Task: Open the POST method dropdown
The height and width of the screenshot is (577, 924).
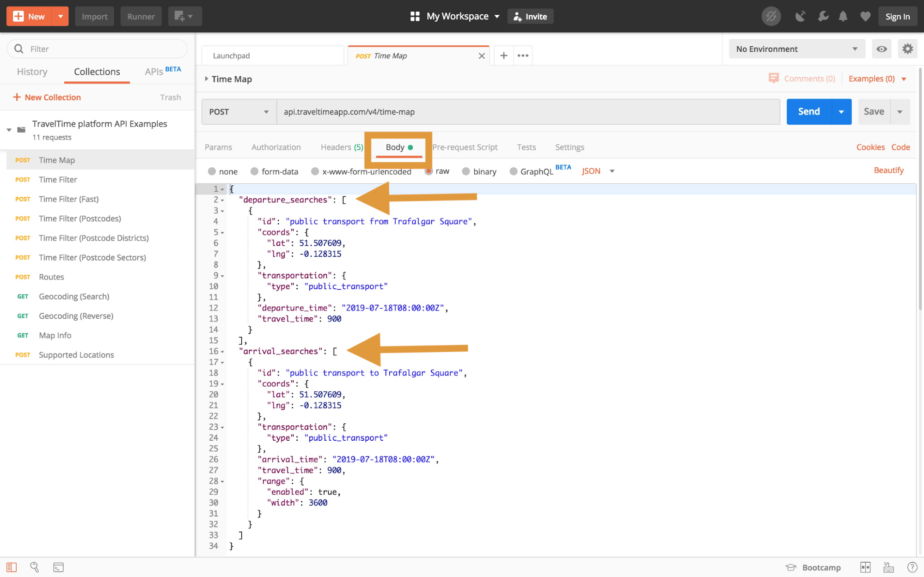Action: 239,111
